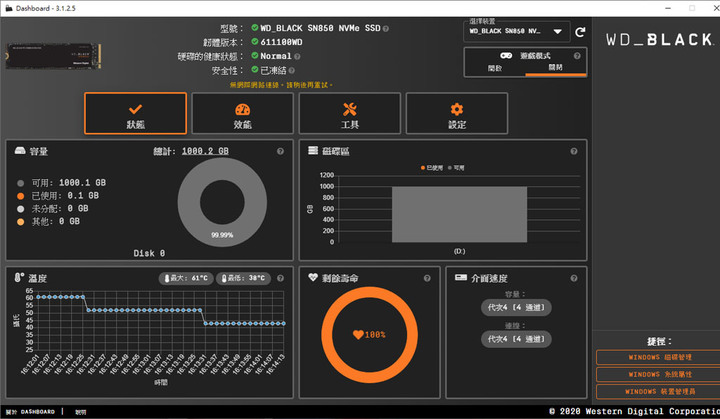Image resolution: width=720 pixels, height=419 pixels.
Task: Click the white 未分配 legend swatch
Action: (x=20, y=209)
